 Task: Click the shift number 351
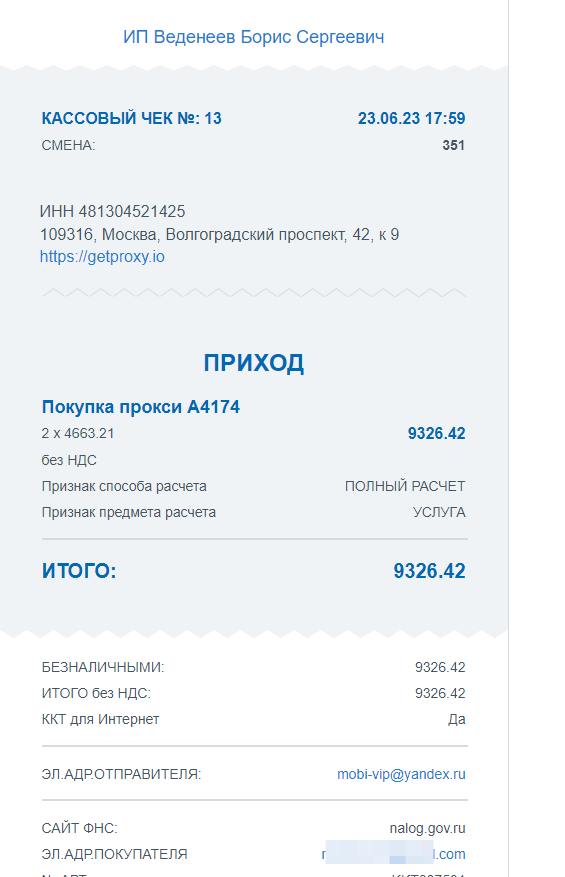(x=454, y=145)
